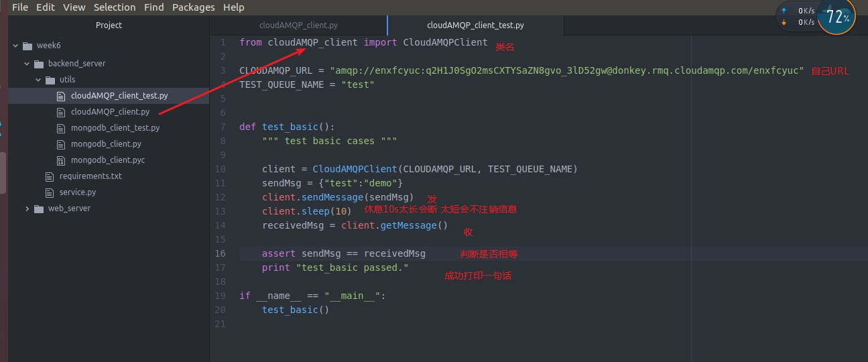The width and height of the screenshot is (868, 362).
Task: Click the TEST_QUEUE_NAME assignment line
Action: [307, 84]
